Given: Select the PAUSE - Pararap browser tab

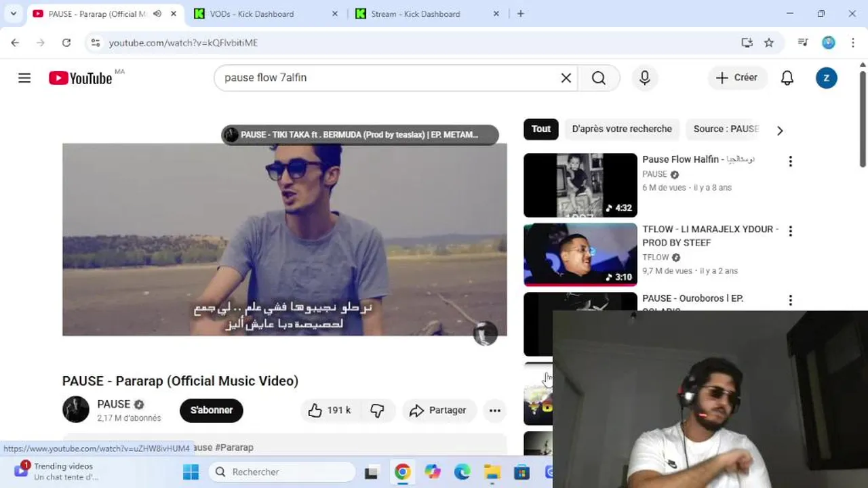Looking at the screenshot, I should tap(105, 14).
